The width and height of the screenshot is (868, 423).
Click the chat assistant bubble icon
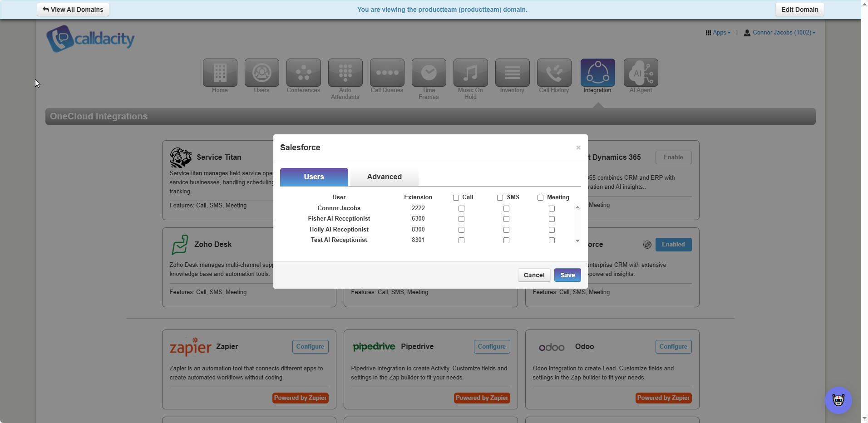click(x=838, y=400)
